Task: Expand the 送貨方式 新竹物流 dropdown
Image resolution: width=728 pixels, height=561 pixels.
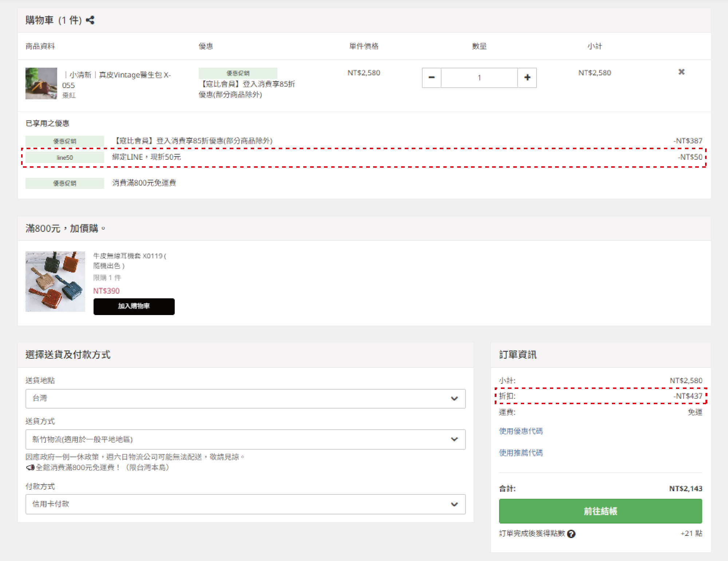Action: pos(245,439)
